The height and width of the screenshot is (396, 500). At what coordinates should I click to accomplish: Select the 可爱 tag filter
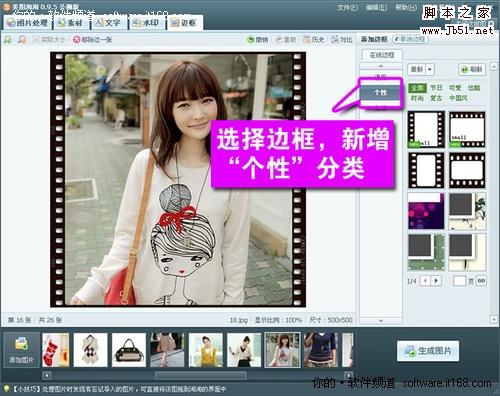455,88
